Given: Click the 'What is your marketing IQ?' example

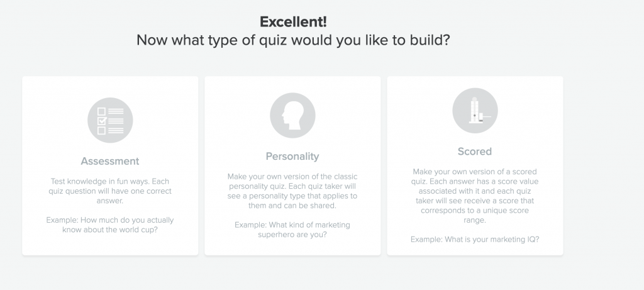Looking at the screenshot, I should click(475, 239).
